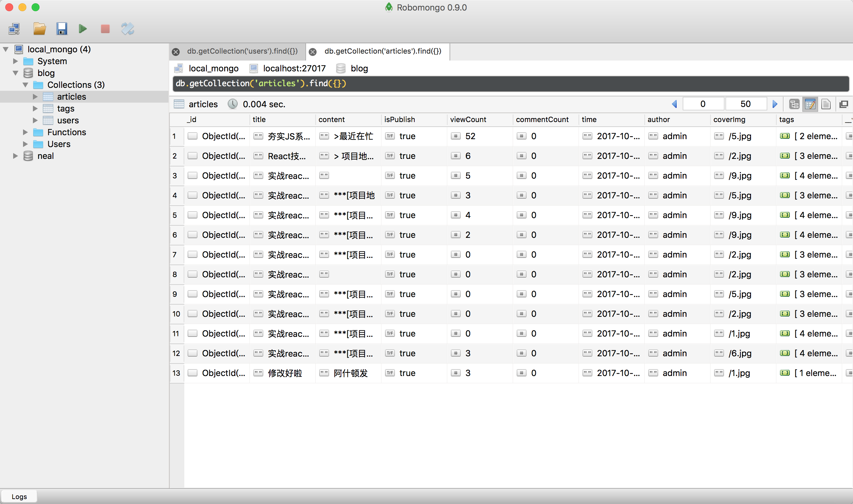Switch results to tree view mode icon

tap(794, 104)
